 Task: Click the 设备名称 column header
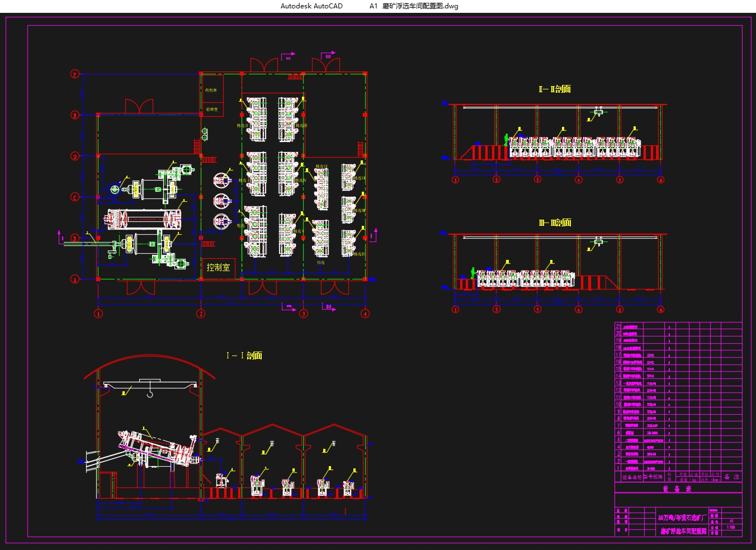(632, 477)
